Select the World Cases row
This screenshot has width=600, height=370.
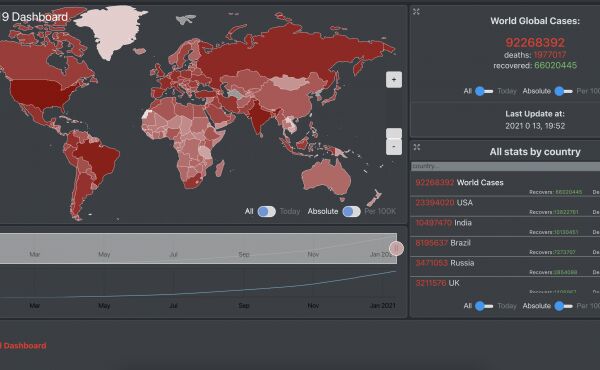click(505, 186)
